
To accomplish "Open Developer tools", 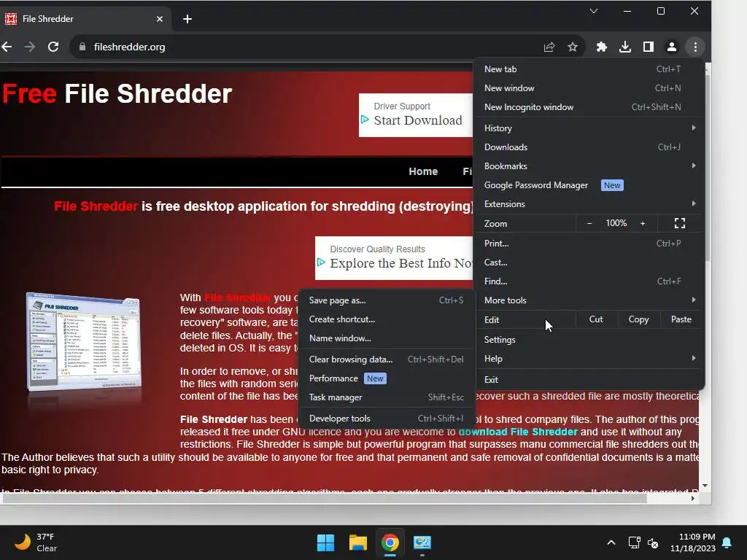I will click(x=387, y=419).
